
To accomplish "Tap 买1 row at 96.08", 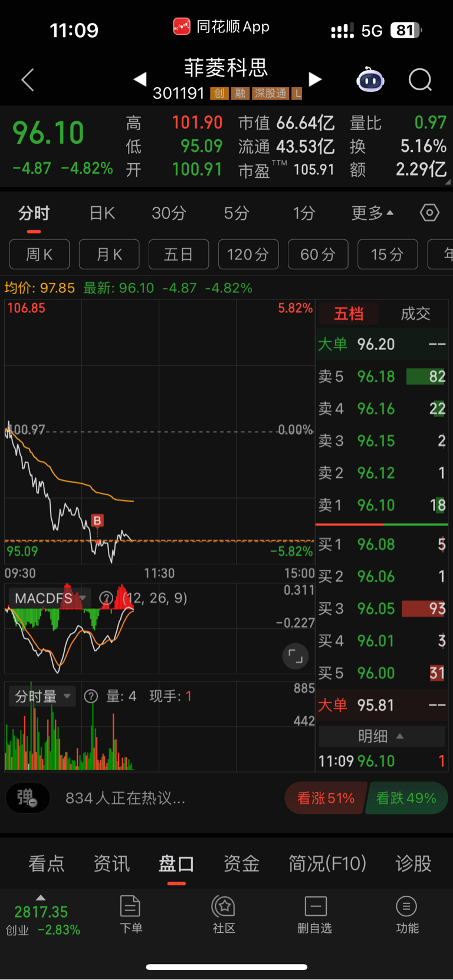I will pyautogui.click(x=382, y=544).
